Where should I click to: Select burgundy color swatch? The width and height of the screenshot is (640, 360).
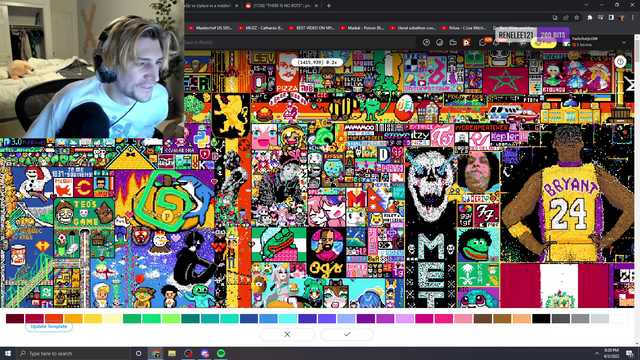(x=15, y=318)
